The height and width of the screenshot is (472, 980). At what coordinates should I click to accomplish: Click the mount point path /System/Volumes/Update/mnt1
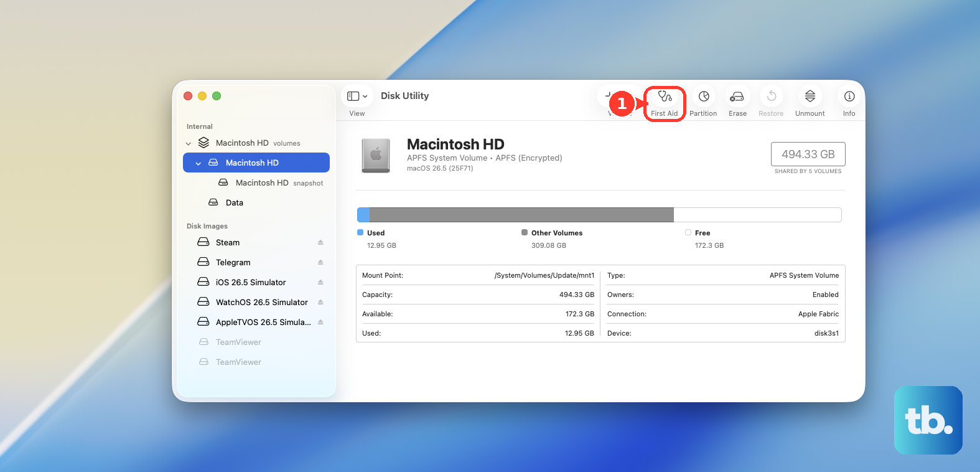[x=544, y=275]
